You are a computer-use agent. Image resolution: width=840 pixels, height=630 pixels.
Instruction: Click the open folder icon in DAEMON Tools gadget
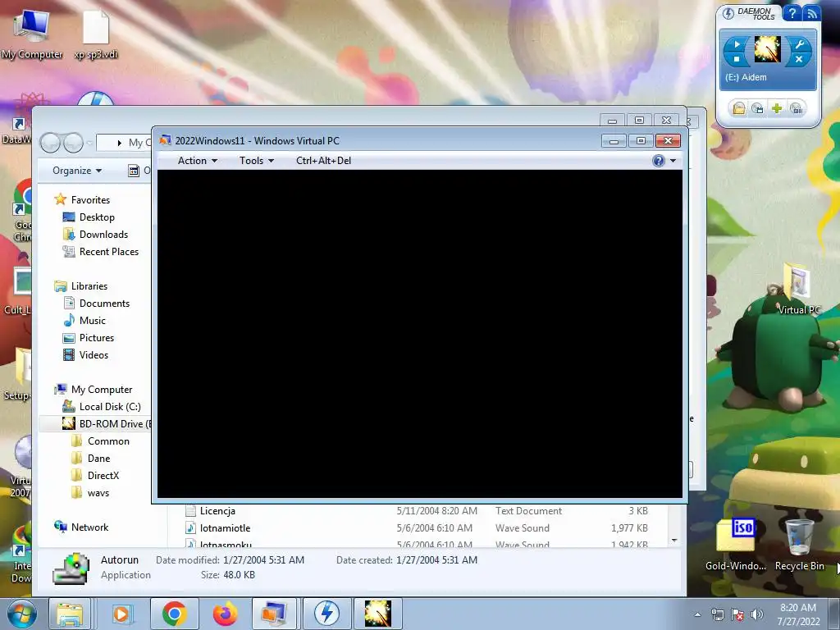739,109
